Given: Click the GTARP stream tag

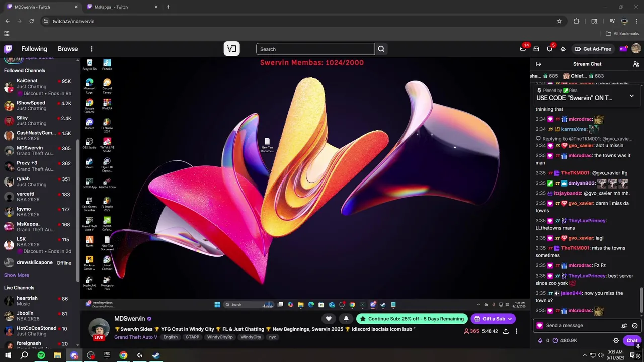Looking at the screenshot, I should click(192, 337).
